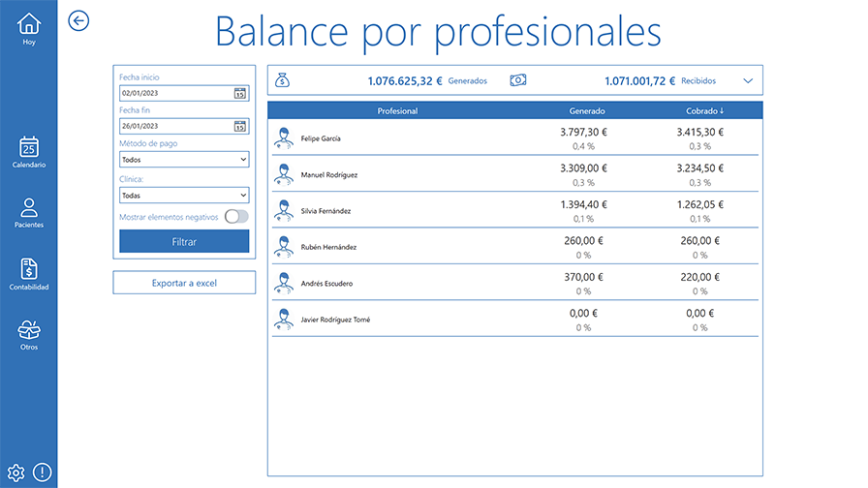Click Silvia Fernández's avatar icon
The height and width of the screenshot is (488, 868).
[284, 211]
